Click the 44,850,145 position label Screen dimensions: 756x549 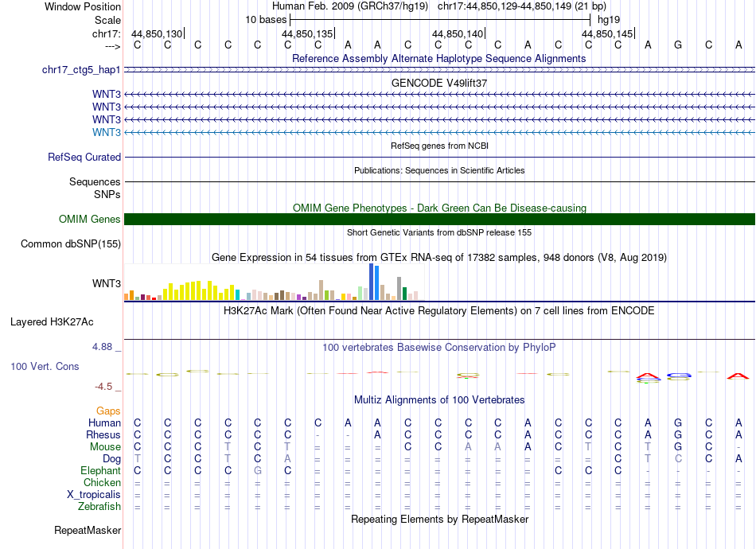click(x=607, y=33)
